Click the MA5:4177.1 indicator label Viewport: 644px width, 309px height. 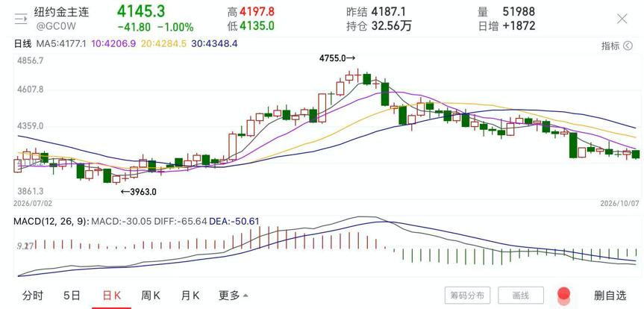(62, 43)
